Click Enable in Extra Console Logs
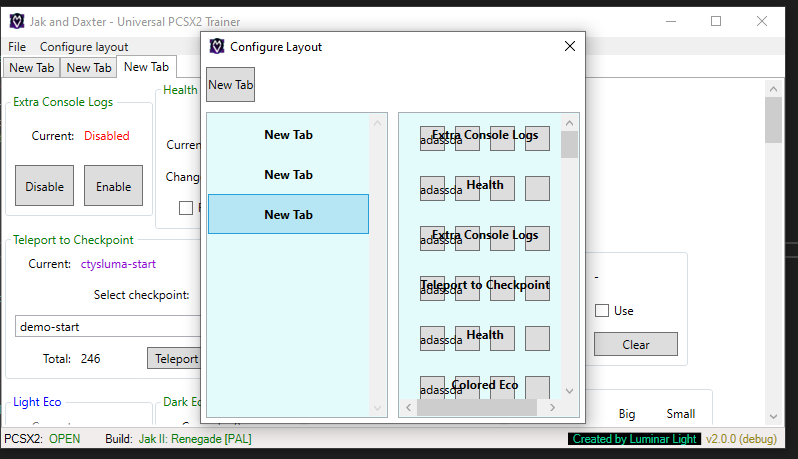The height and width of the screenshot is (459, 798). pos(113,186)
